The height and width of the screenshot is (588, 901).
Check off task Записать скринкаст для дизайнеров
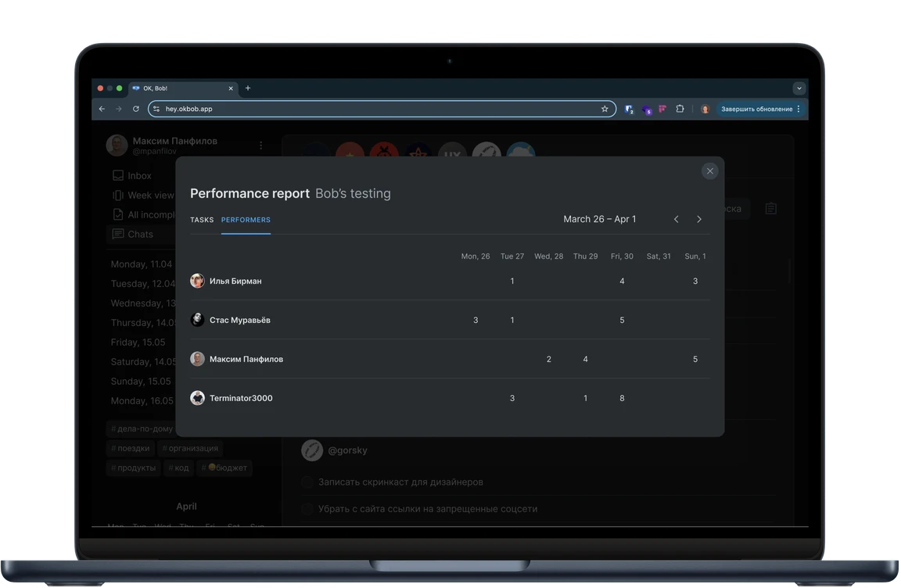click(307, 482)
